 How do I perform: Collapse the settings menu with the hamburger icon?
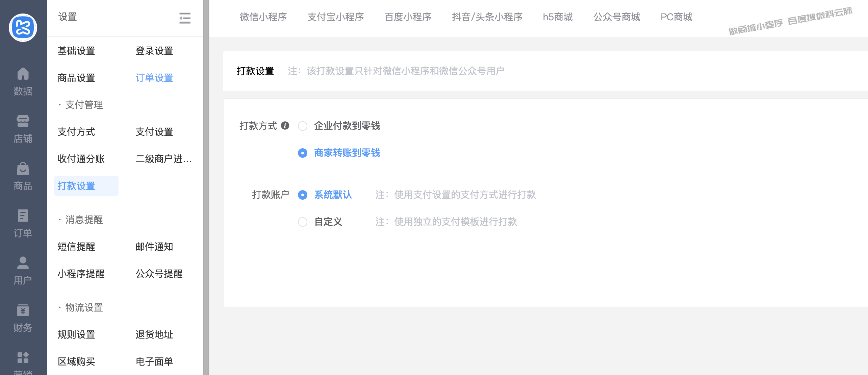[x=185, y=18]
